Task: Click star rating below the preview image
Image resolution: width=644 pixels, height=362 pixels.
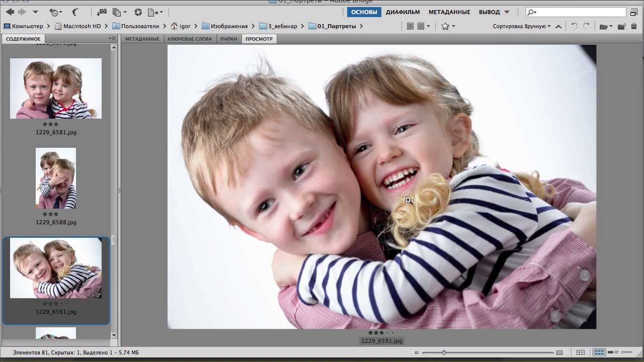Action: [x=381, y=333]
